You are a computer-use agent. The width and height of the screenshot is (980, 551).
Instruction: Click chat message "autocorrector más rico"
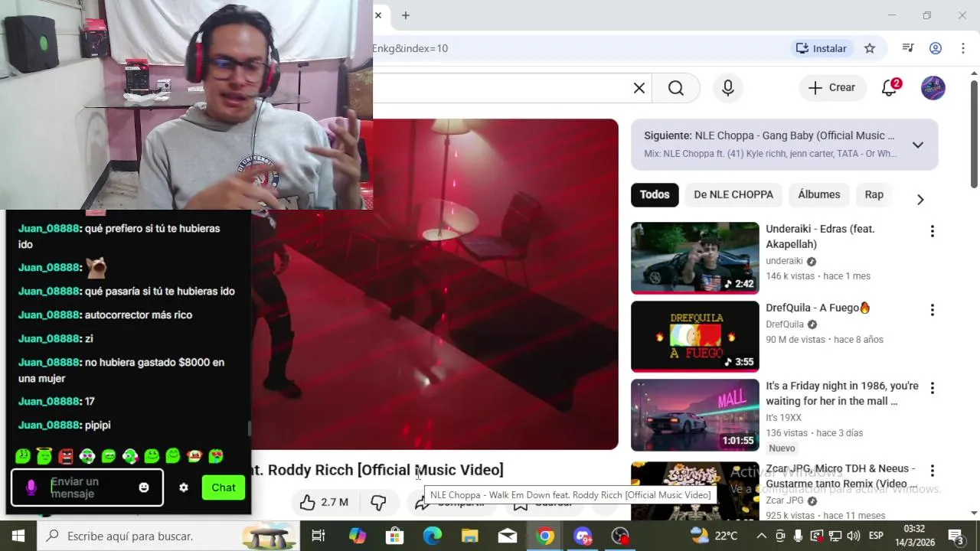(139, 315)
